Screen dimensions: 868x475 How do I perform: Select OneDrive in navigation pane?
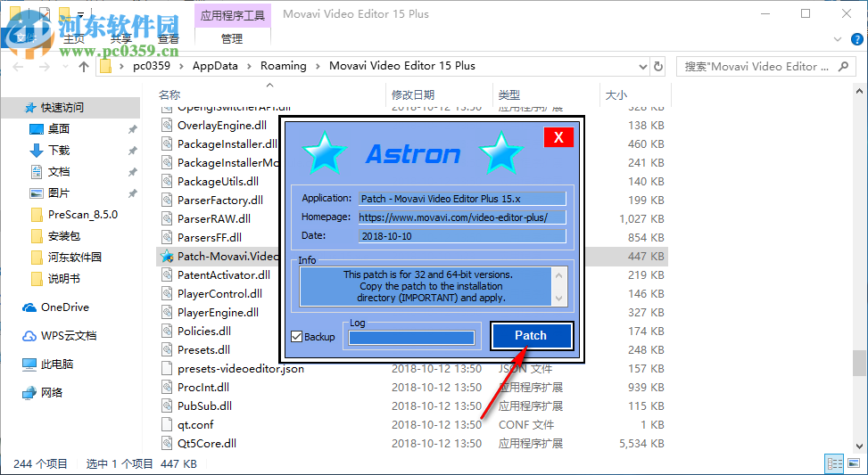65,307
